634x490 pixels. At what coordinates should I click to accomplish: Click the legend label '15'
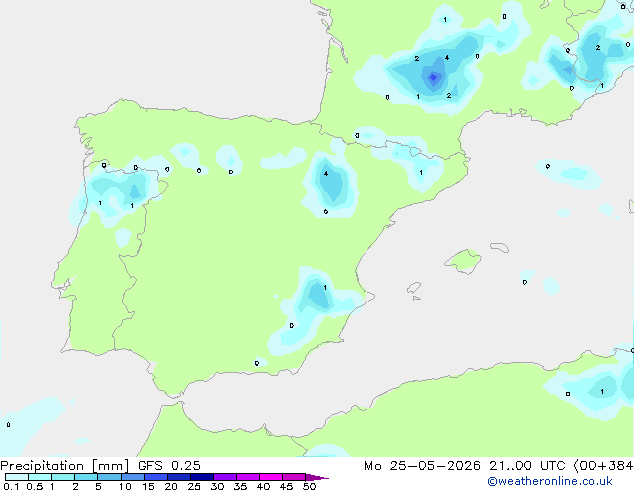click(x=148, y=486)
